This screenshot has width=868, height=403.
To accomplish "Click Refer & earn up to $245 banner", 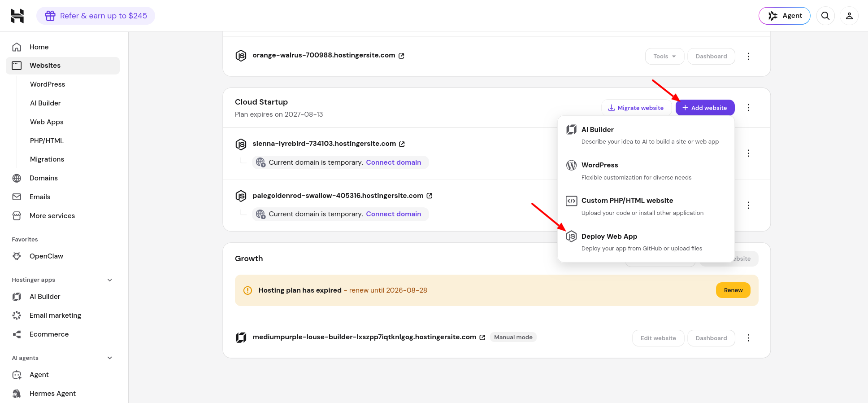I will 95,16.
